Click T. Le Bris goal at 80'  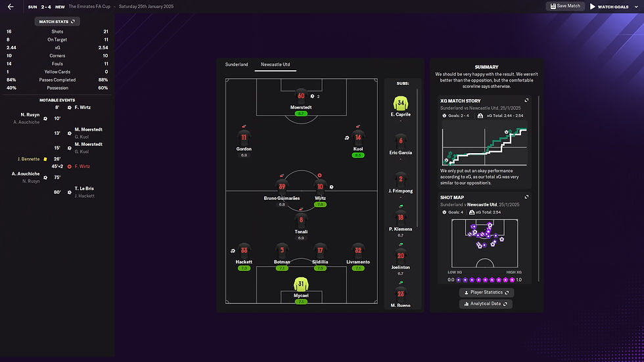75,192
